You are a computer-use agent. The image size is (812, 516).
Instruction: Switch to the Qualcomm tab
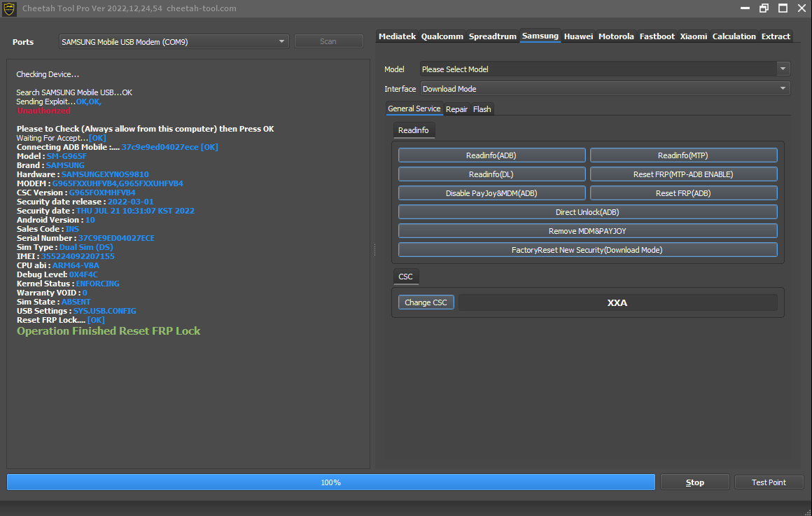[442, 36]
